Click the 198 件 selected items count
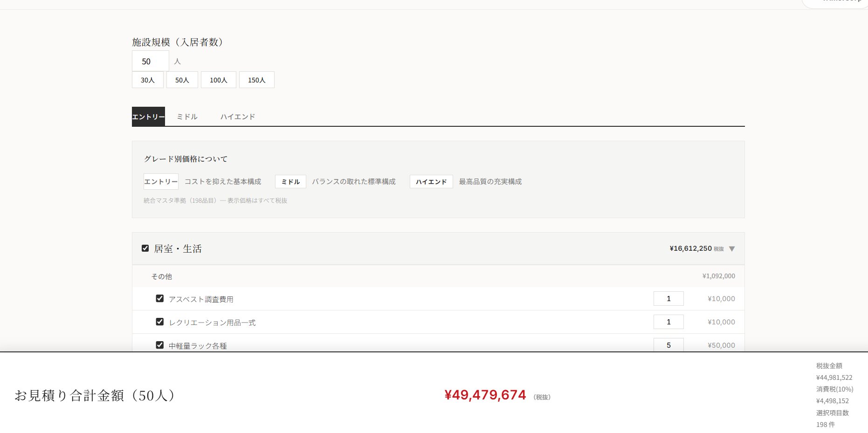 tap(825, 425)
